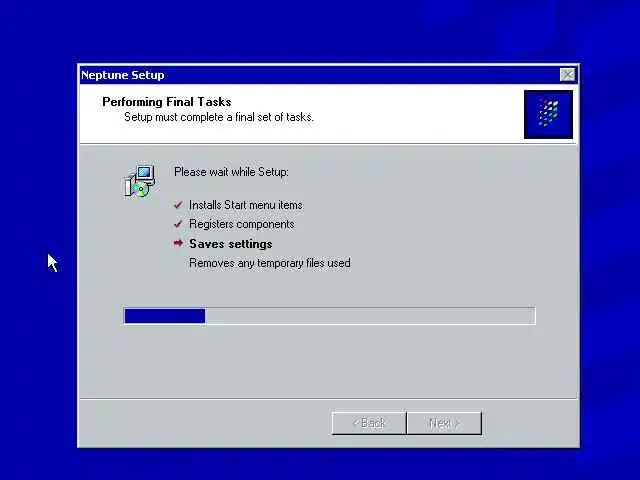Click checkmark beside Installs Start menu items
The height and width of the screenshot is (480, 640).
pos(178,205)
